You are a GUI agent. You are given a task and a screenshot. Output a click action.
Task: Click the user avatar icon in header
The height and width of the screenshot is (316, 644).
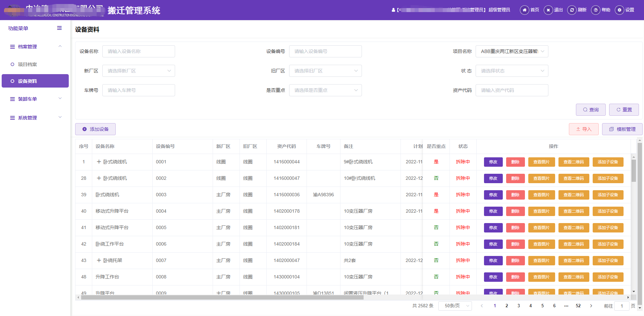pyautogui.click(x=393, y=10)
